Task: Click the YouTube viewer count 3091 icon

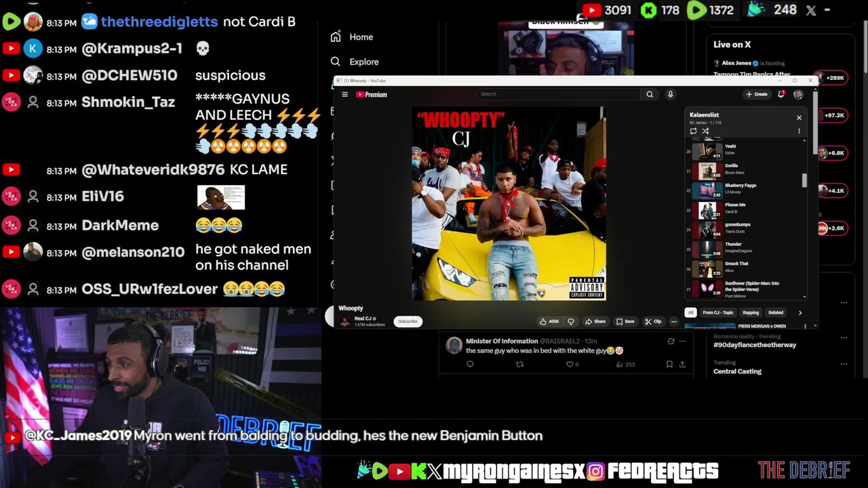Action: (x=592, y=10)
